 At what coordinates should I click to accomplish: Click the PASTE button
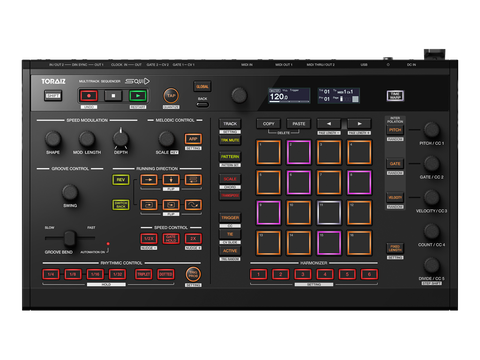click(299, 124)
